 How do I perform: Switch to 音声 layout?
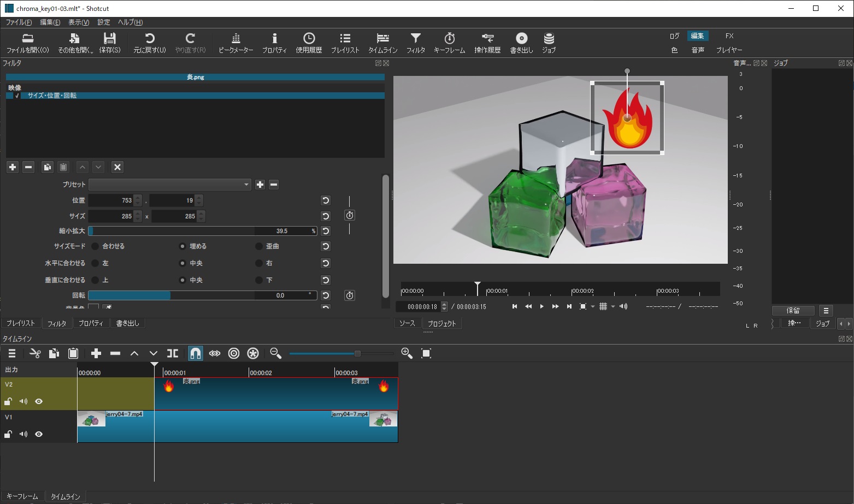click(698, 50)
